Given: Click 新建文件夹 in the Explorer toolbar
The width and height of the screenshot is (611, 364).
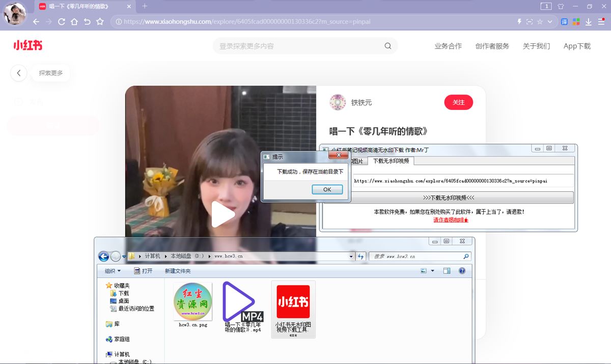Looking at the screenshot, I should [x=178, y=271].
